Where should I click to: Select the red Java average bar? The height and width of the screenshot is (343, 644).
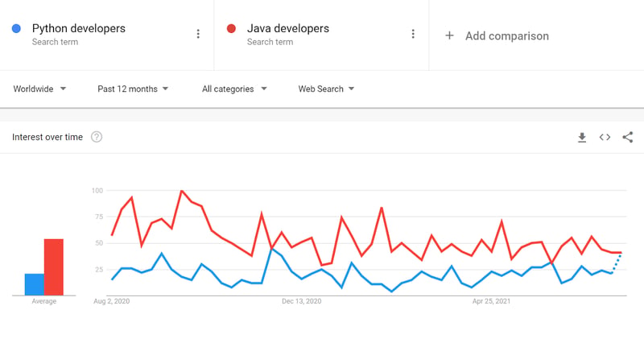[54, 267]
